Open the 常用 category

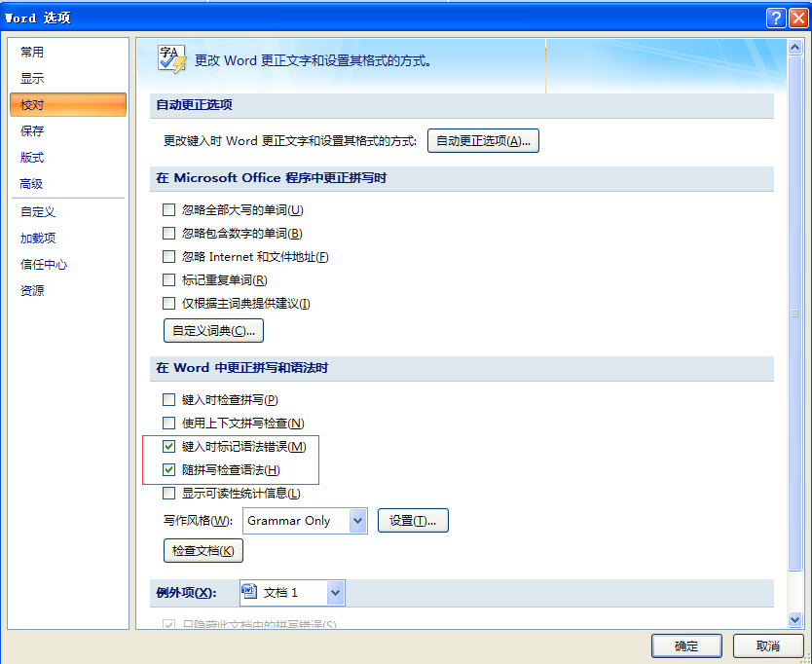tap(32, 52)
